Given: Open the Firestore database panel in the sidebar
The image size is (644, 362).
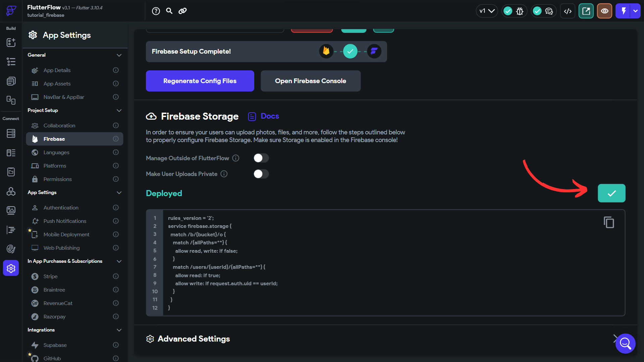Looking at the screenshot, I should pyautogui.click(x=11, y=133).
